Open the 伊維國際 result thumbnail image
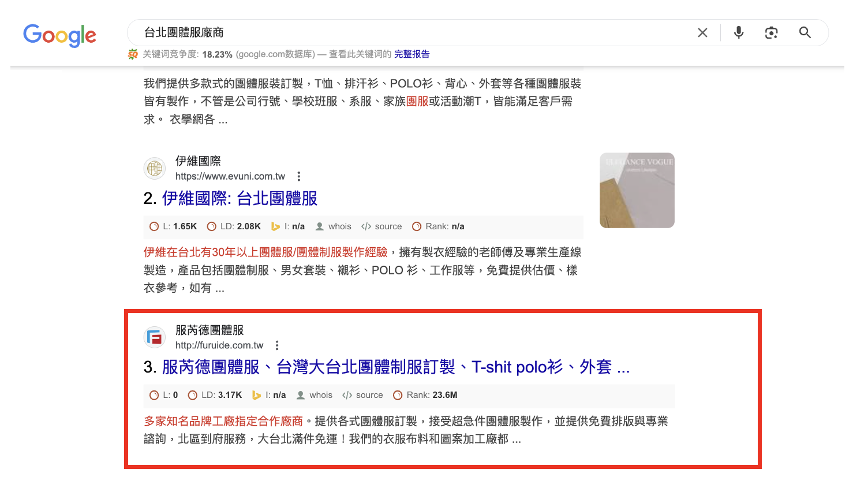 (637, 190)
